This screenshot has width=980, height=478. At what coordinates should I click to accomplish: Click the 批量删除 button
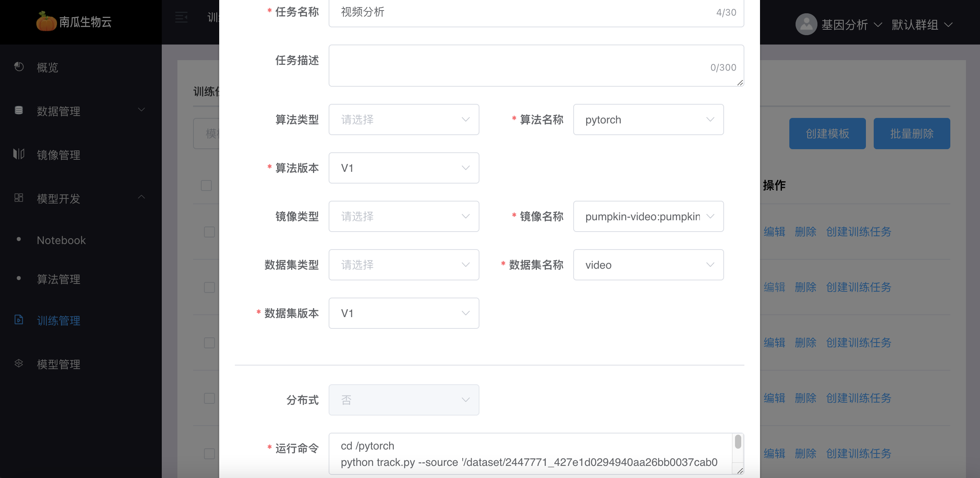pyautogui.click(x=912, y=134)
